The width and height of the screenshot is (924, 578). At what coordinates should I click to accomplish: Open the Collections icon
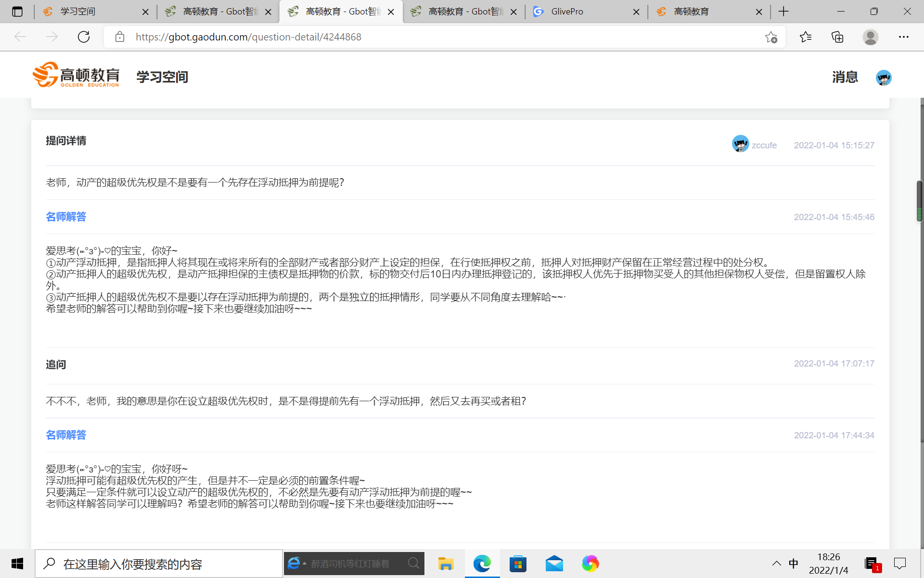(x=837, y=37)
